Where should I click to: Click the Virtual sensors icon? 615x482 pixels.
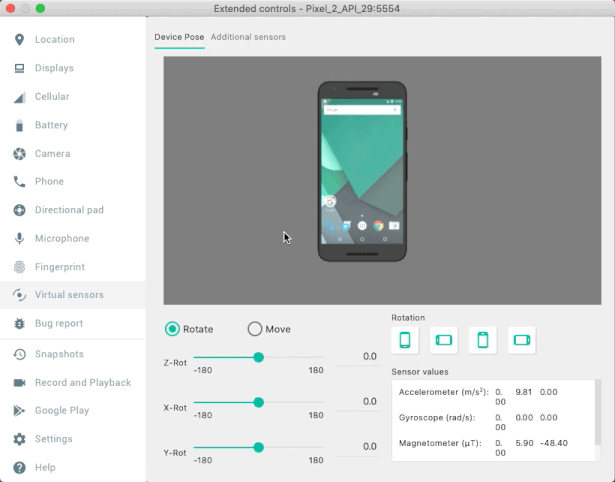[19, 295]
